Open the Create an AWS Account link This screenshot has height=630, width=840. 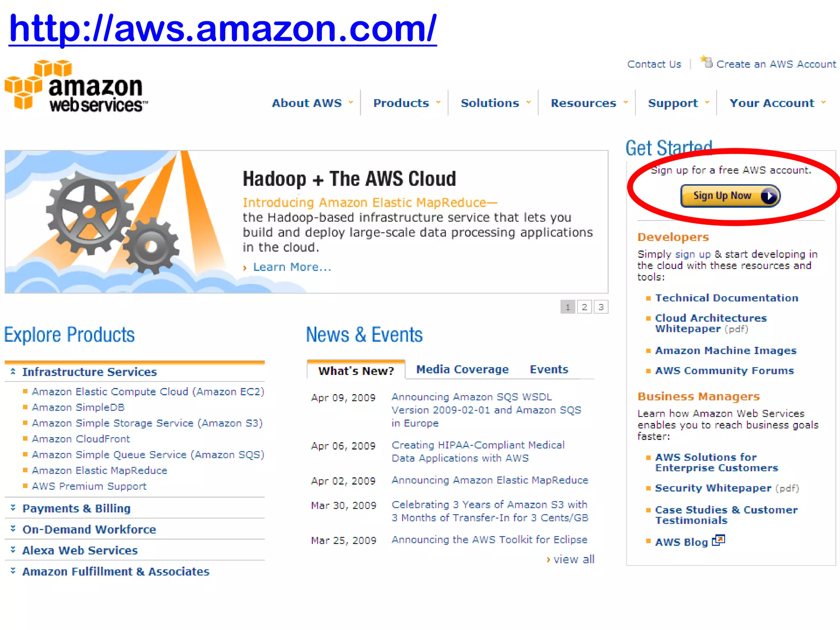(x=776, y=64)
